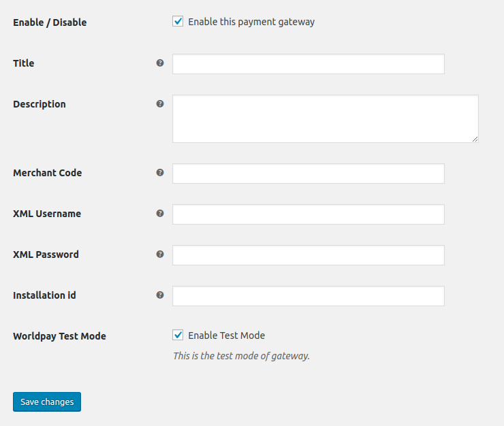This screenshot has width=504, height=426.
Task: Click the Worldpay Test Mode heading label
Action: click(x=59, y=336)
